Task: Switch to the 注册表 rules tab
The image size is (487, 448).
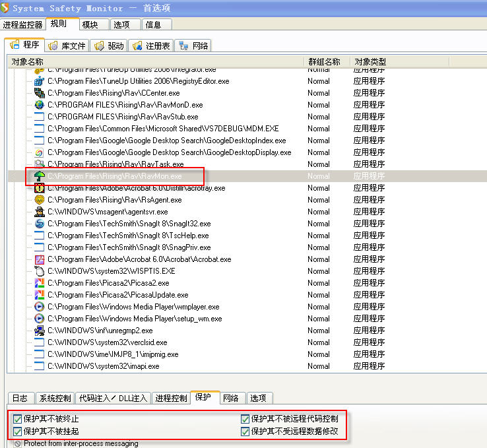Action: [x=151, y=46]
